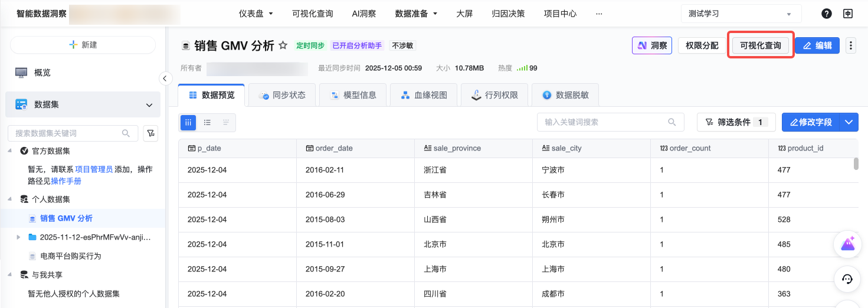This screenshot has height=308, width=868.
Task: Star the 销售 GMV 分析 dataset
Action: pos(283,45)
